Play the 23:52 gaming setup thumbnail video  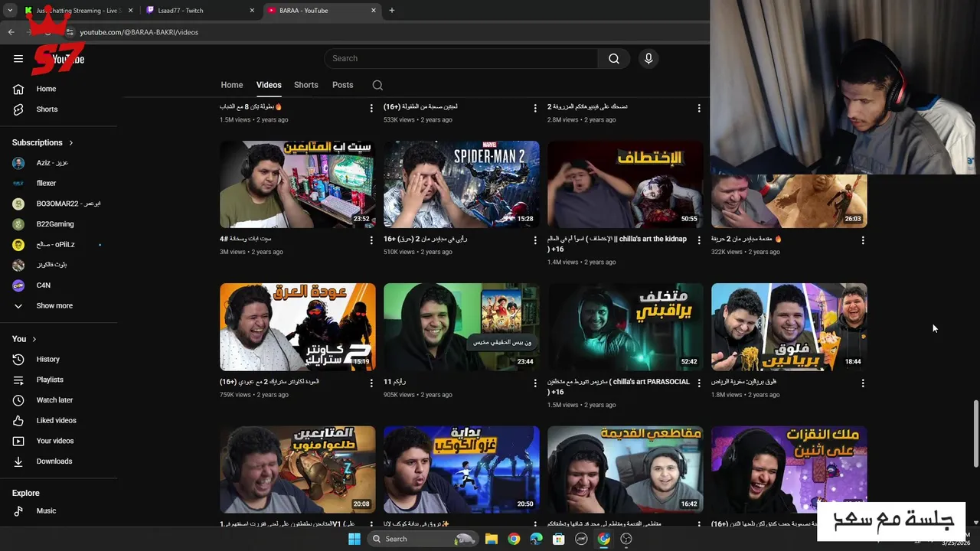click(298, 184)
